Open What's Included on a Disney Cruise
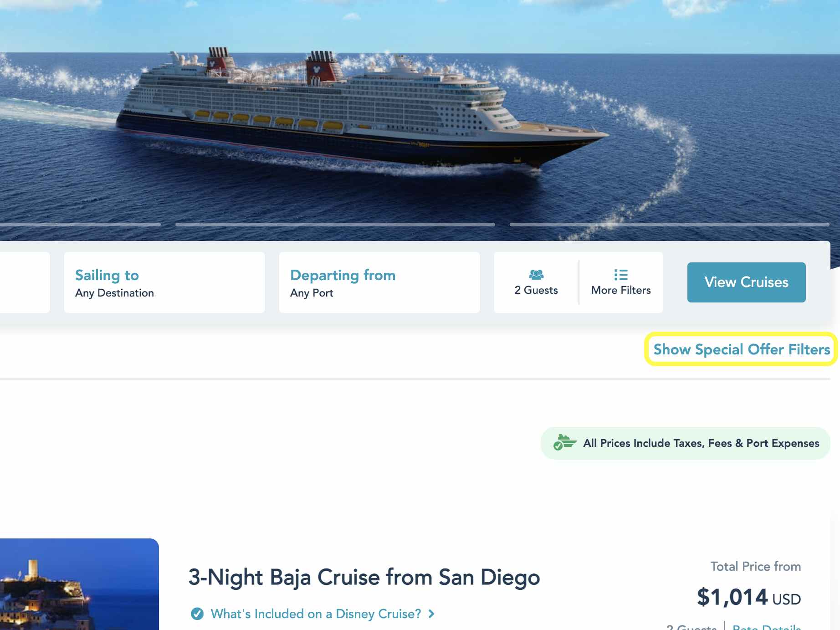This screenshot has width=840, height=630. [315, 614]
